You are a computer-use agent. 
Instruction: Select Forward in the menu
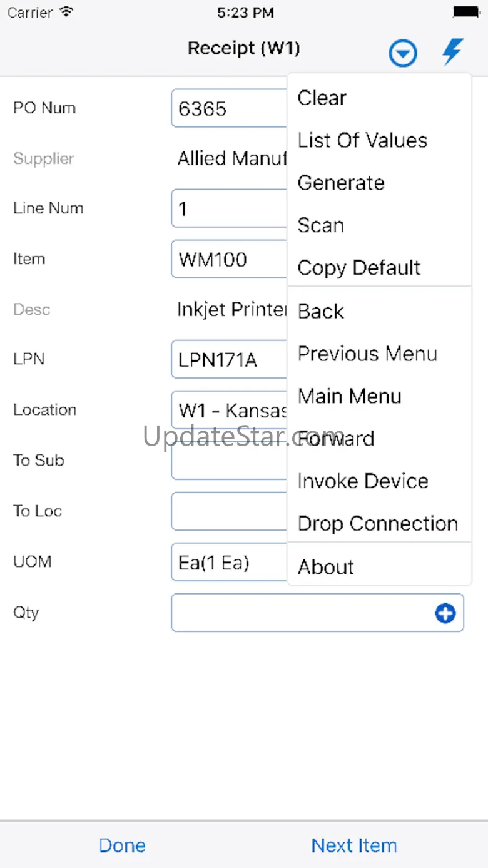336,439
